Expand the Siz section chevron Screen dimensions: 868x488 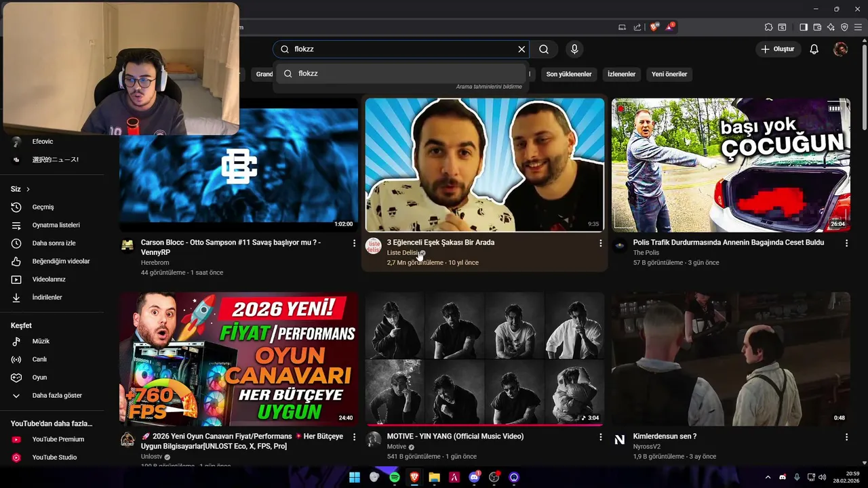(28, 189)
